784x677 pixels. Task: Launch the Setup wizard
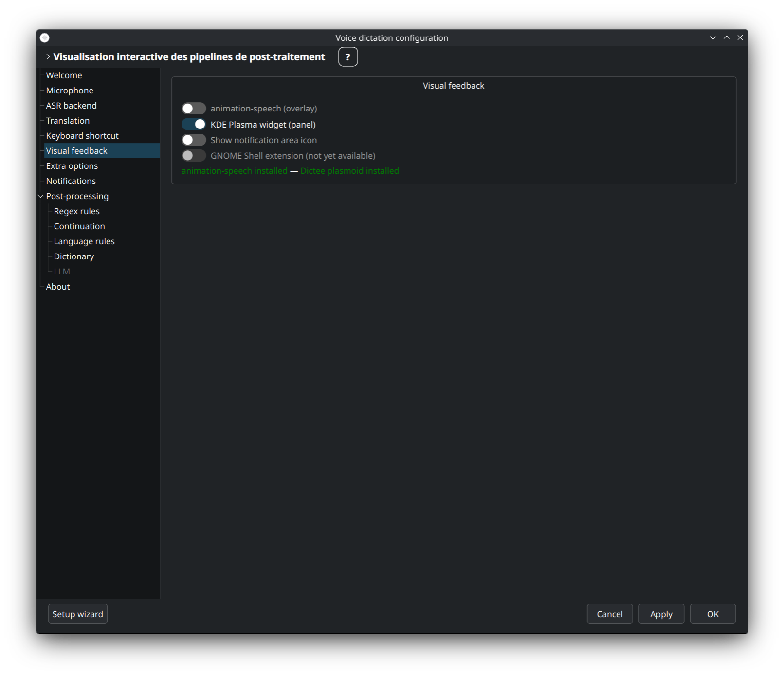click(78, 614)
